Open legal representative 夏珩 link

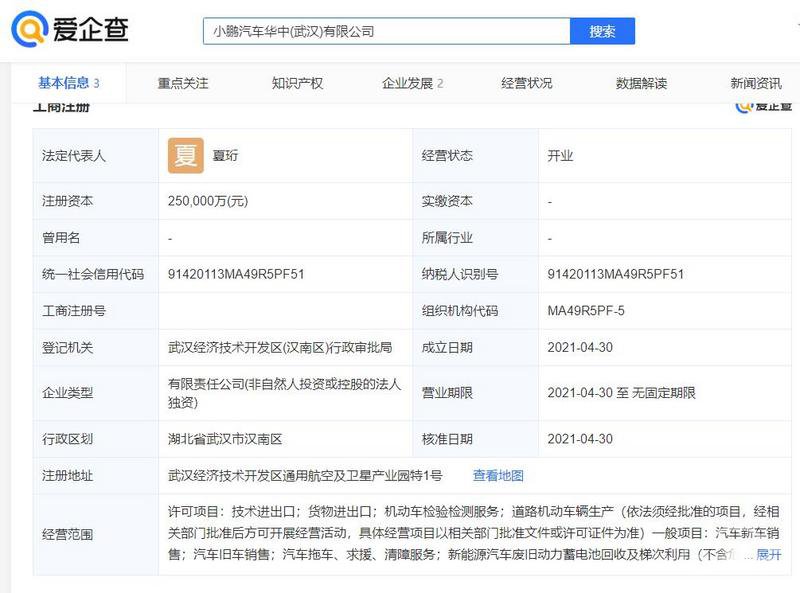click(225, 156)
